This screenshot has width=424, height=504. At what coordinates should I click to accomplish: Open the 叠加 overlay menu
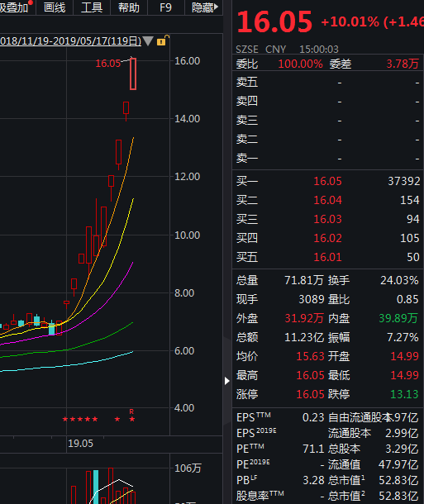pos(15,7)
